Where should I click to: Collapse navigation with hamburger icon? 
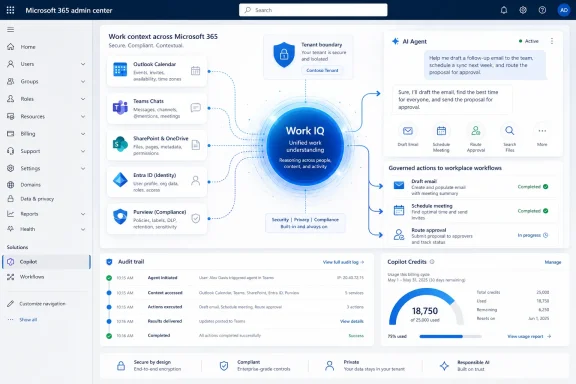coord(10,29)
